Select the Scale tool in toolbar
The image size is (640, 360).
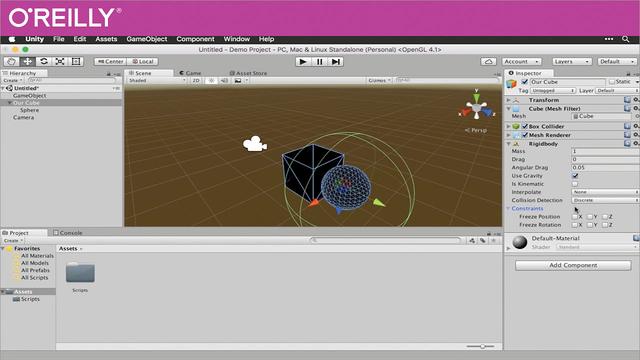pyautogui.click(x=60, y=62)
